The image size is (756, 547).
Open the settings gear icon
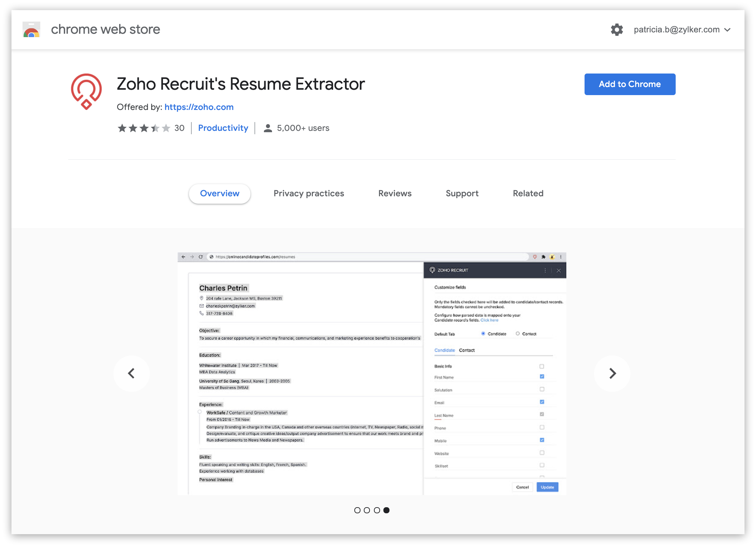coord(617,30)
